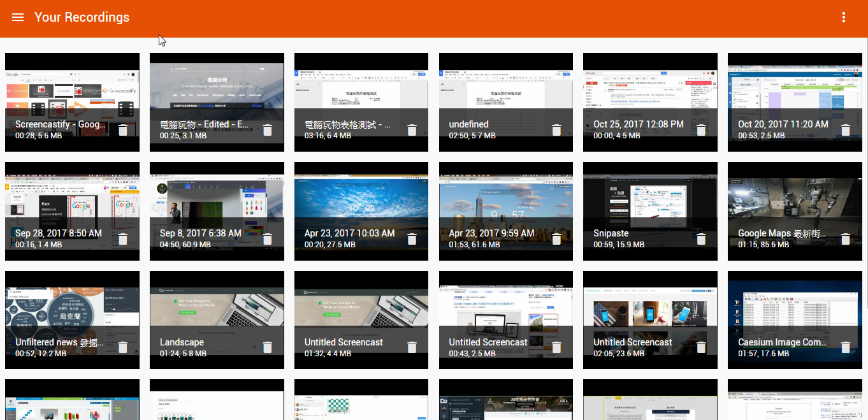Click the 04:50, 60.9 MB details text

point(185,245)
